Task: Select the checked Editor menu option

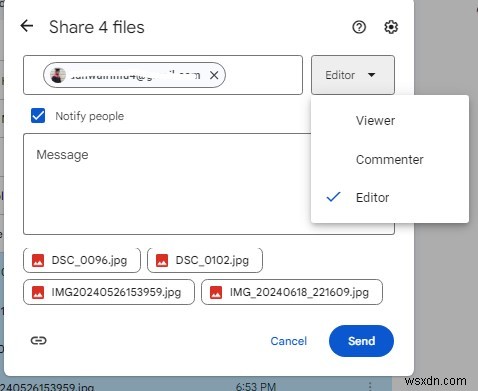Action: pos(390,197)
